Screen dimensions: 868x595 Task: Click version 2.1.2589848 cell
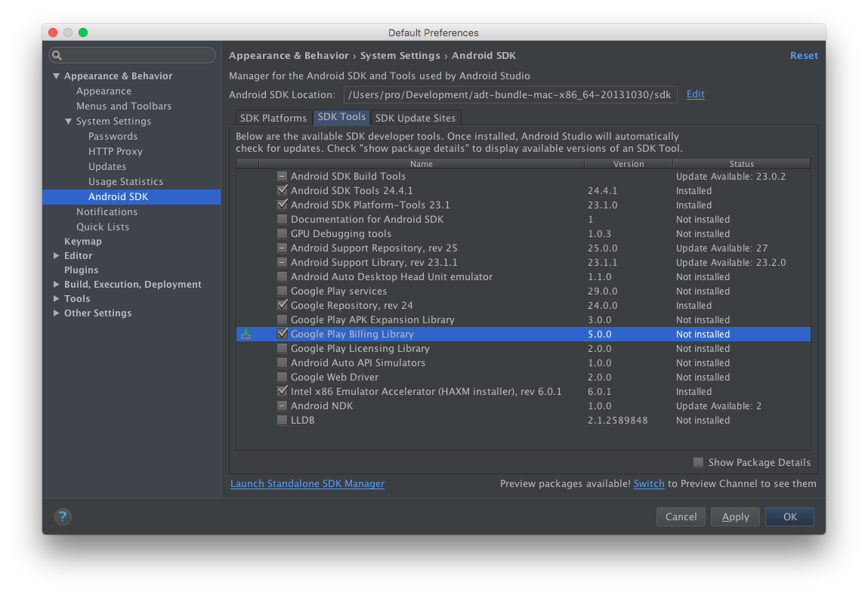pos(617,420)
